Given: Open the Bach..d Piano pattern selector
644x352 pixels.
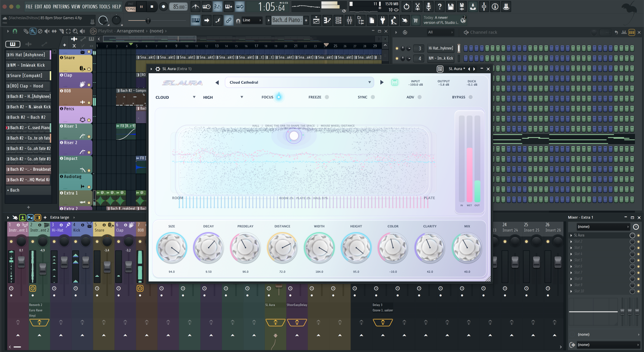Looking at the screenshot, I should tap(287, 20).
